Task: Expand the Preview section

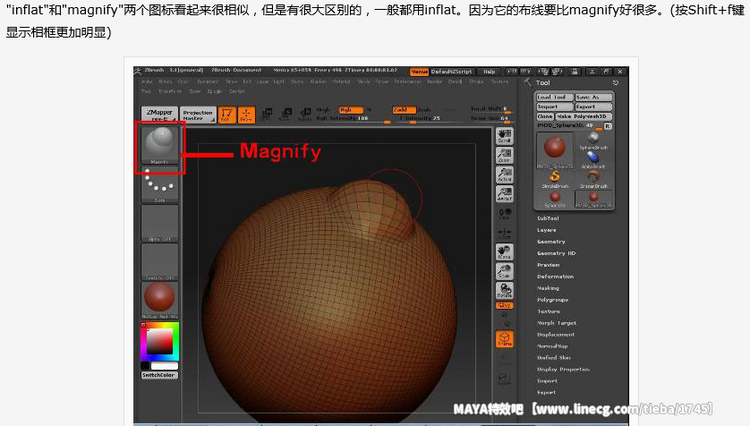Action: pyautogui.click(x=548, y=264)
